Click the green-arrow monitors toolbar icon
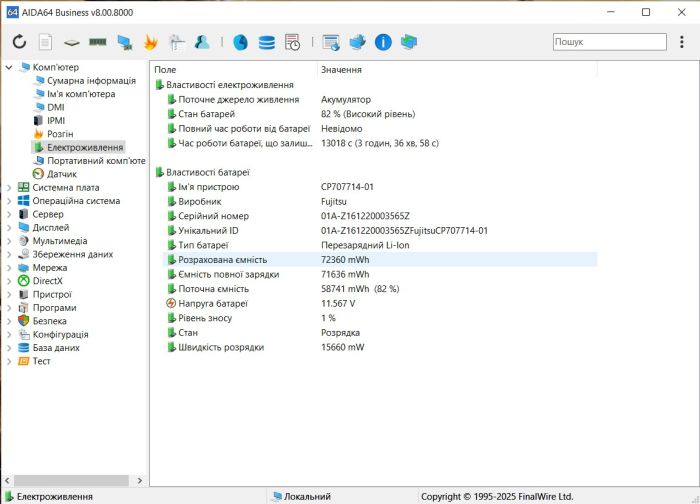Image resolution: width=700 pixels, height=504 pixels. point(409,42)
